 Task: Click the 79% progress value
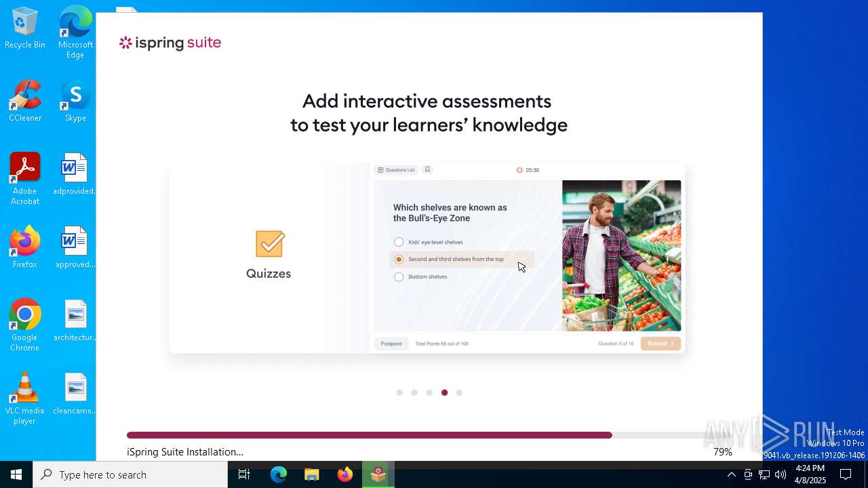[722, 451]
